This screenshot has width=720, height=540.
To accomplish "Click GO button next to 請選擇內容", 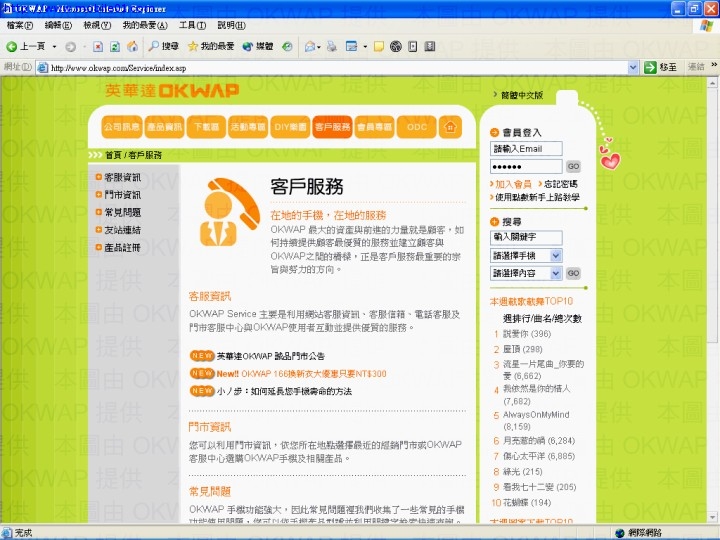I will [573, 273].
